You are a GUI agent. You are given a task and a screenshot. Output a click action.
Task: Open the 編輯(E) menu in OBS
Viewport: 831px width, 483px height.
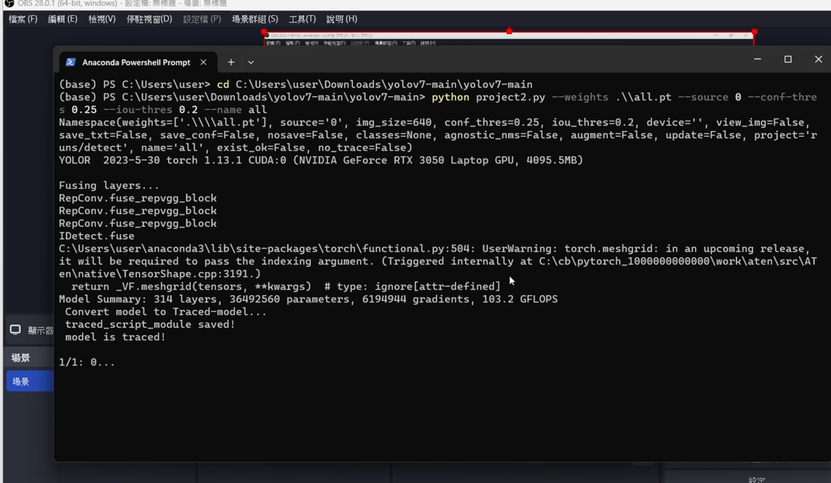(x=63, y=19)
